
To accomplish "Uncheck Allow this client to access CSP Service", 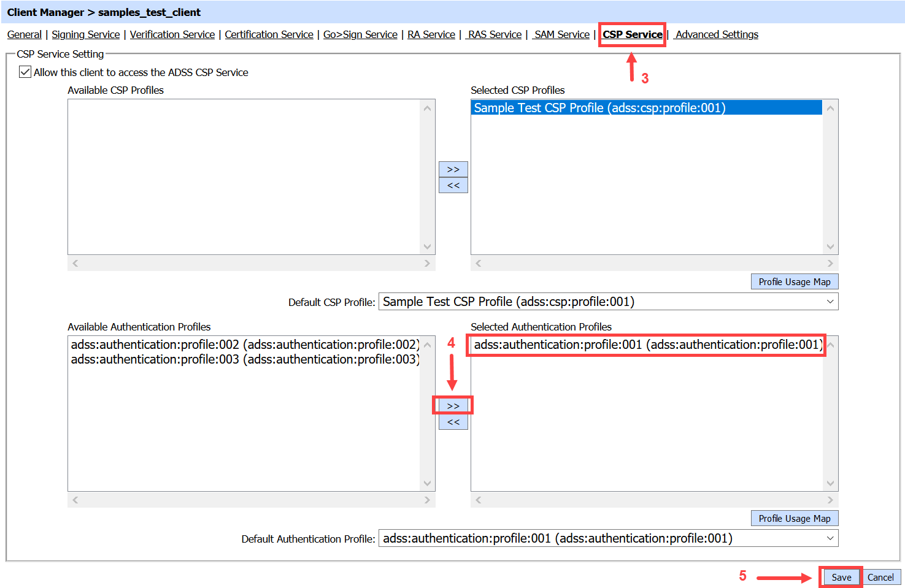I will click(25, 72).
